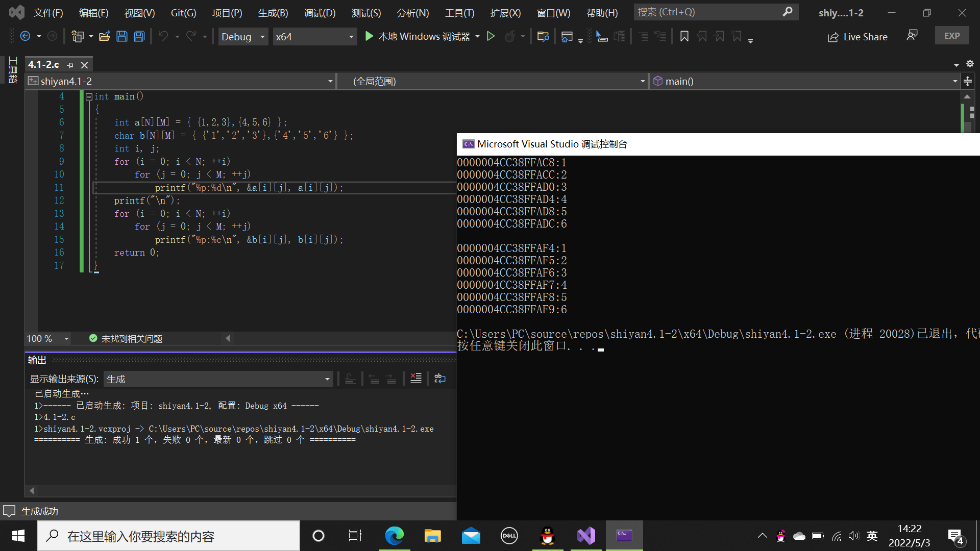This screenshot has height=551, width=980.
Task: Click the Clear All output icon
Action: (415, 379)
